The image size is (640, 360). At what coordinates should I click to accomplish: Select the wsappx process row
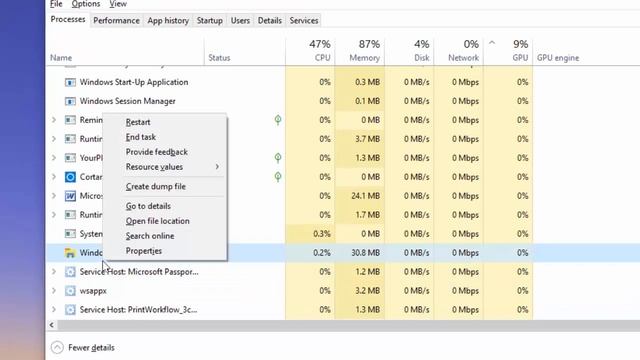(x=343, y=291)
